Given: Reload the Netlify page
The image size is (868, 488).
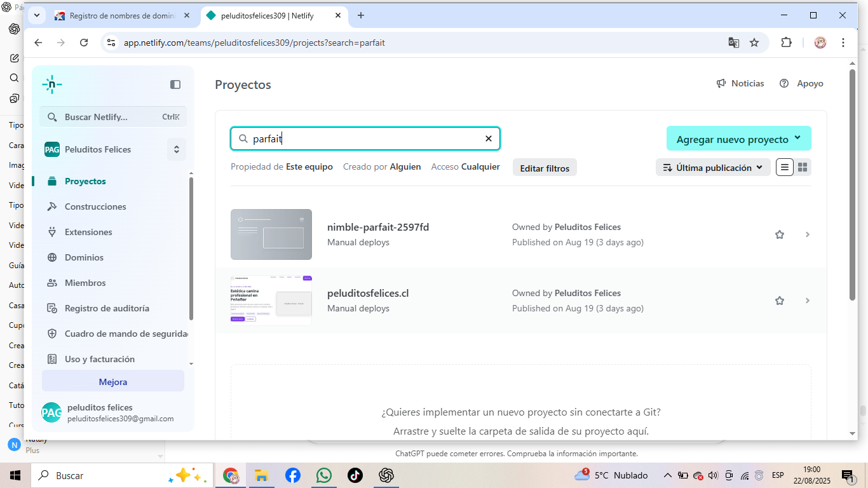Looking at the screenshot, I should pos(84,43).
